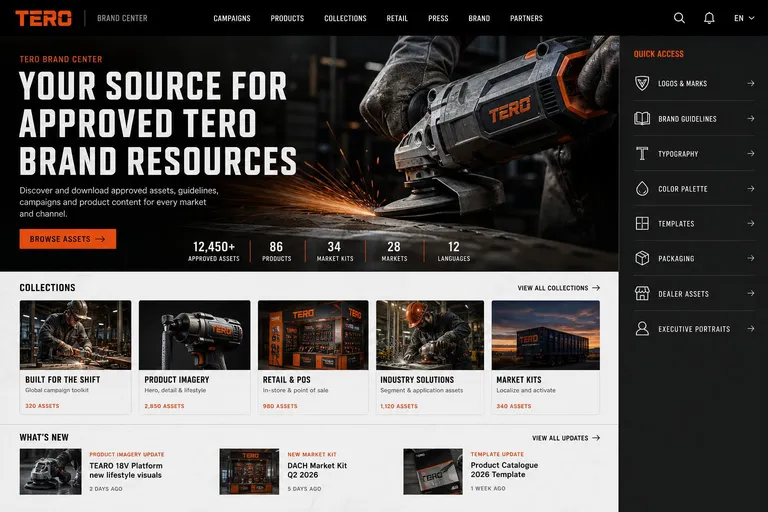Click arrow next to Packaging
This screenshot has height=512, width=768.
coord(750,258)
